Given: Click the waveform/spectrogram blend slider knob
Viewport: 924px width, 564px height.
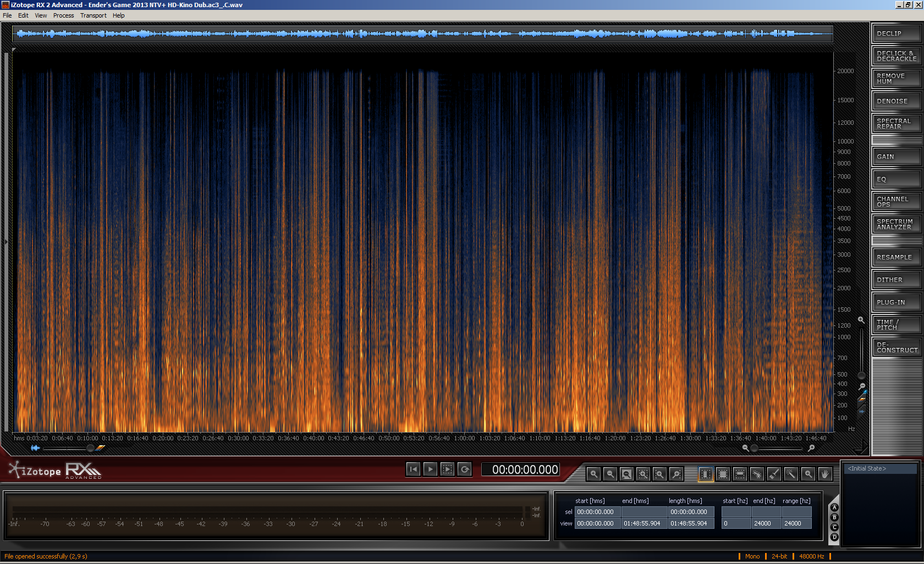Looking at the screenshot, I should (x=90, y=448).
